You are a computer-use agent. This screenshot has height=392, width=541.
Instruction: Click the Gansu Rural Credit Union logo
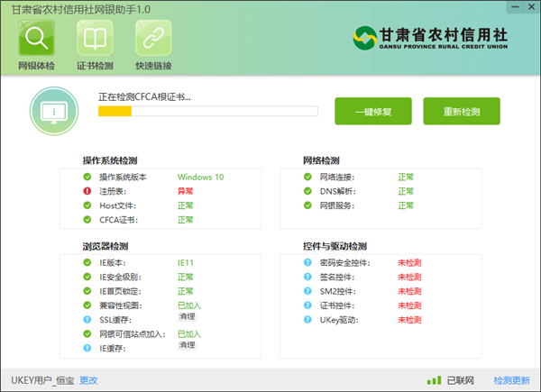pyautogui.click(x=430, y=38)
